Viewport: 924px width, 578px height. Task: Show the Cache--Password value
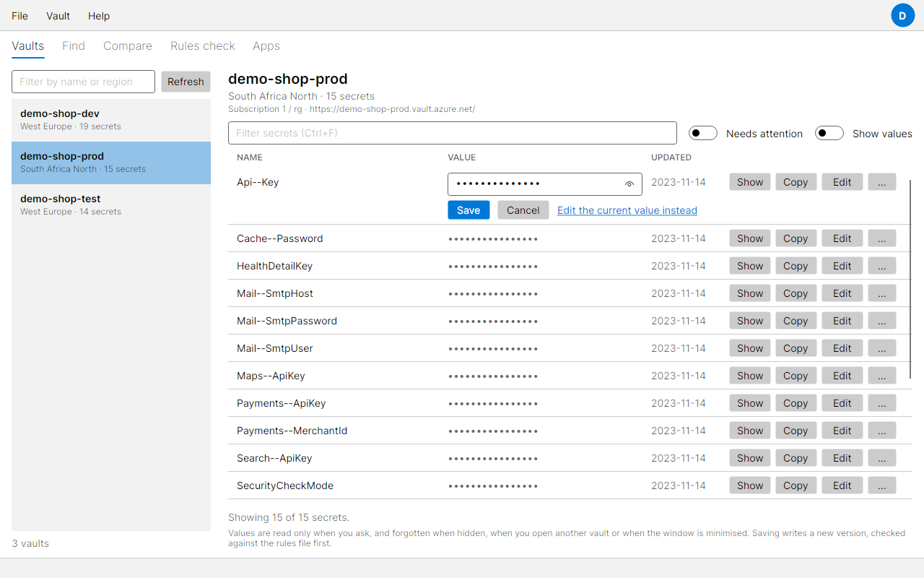point(750,238)
